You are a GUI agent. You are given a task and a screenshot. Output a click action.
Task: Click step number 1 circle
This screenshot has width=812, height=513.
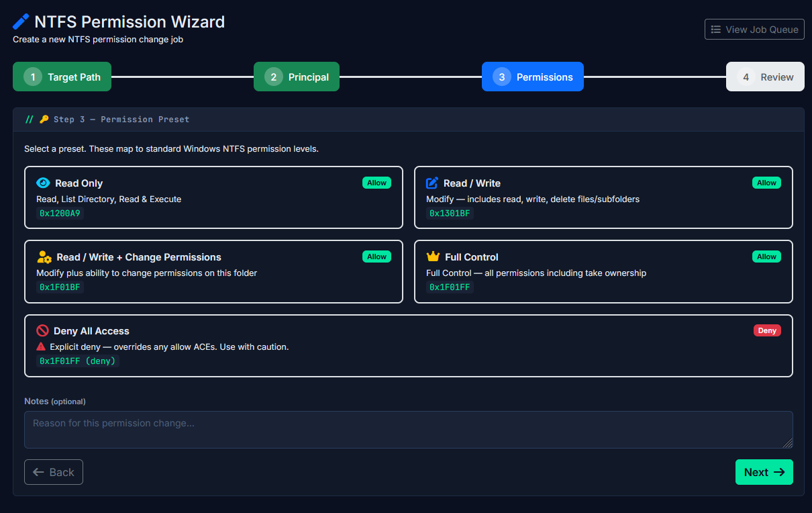coord(33,77)
